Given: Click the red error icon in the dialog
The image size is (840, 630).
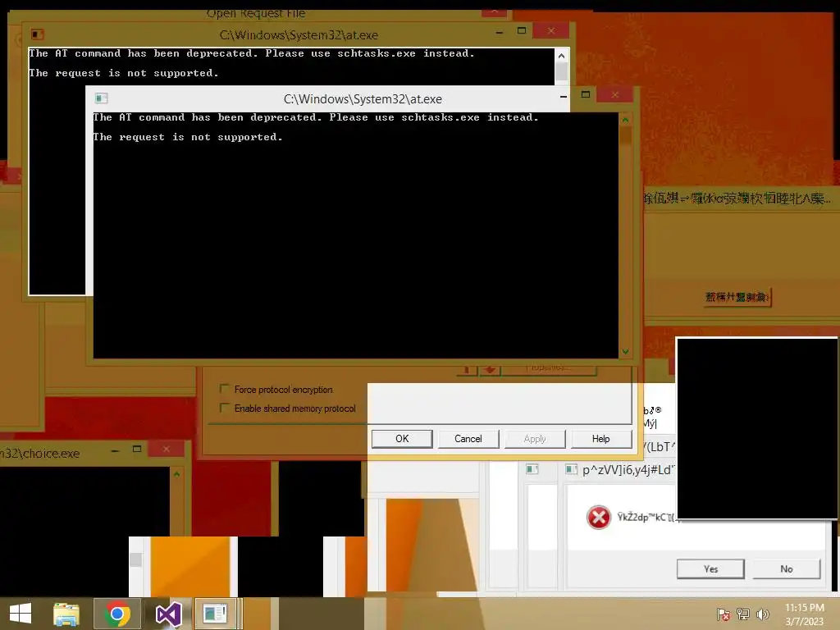Looking at the screenshot, I should 598,518.
